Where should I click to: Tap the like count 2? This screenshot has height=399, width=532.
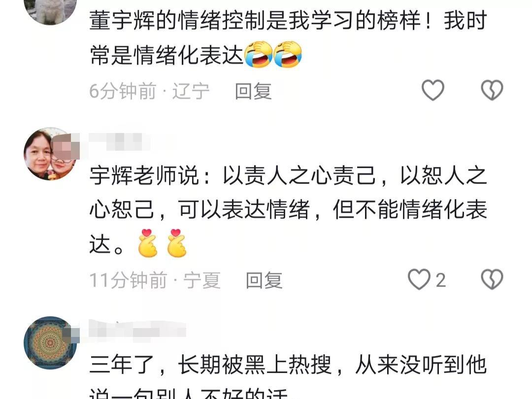pyautogui.click(x=440, y=280)
